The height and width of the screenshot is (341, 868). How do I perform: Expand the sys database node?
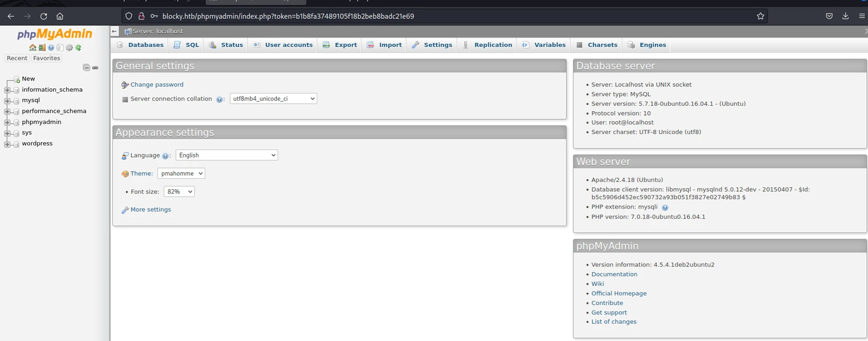[x=7, y=134]
